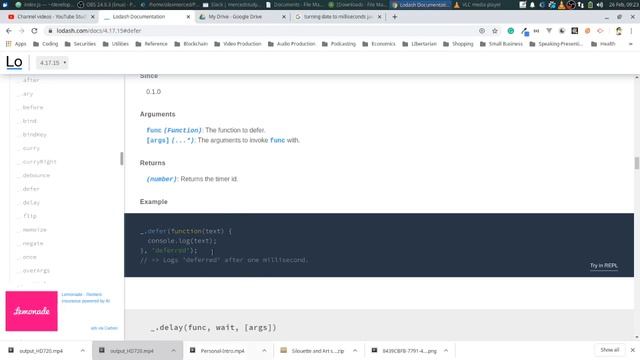Click the Apps grid bookmark

pyautogui.click(x=16, y=44)
